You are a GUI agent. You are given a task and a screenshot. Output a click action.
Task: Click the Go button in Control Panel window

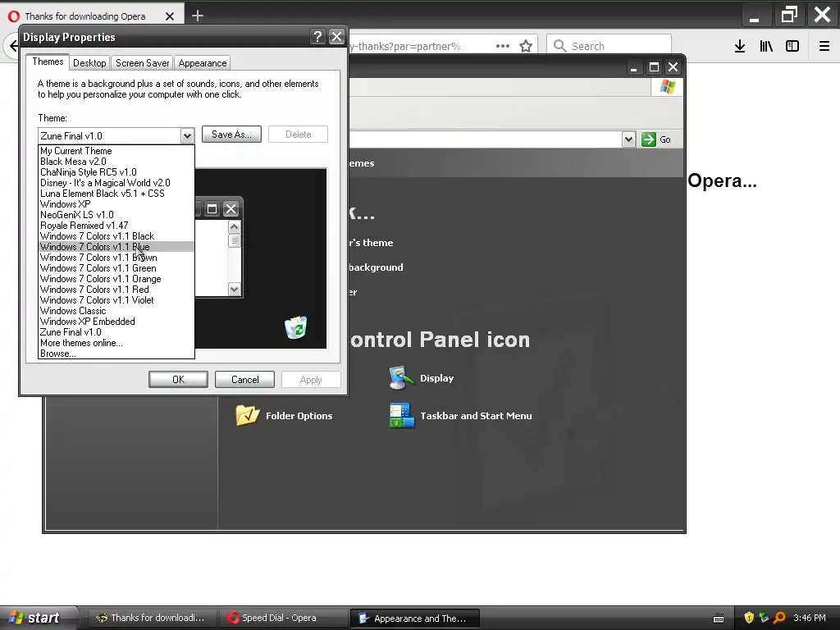pos(656,139)
